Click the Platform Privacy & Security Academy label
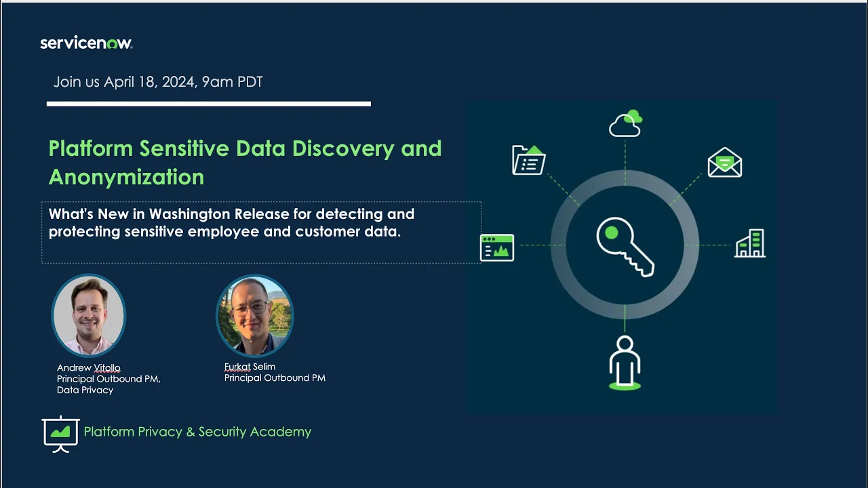The image size is (868, 488). [x=197, y=432]
